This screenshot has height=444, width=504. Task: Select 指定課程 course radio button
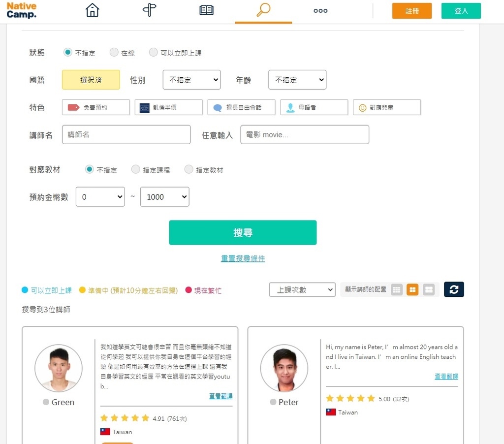point(136,169)
